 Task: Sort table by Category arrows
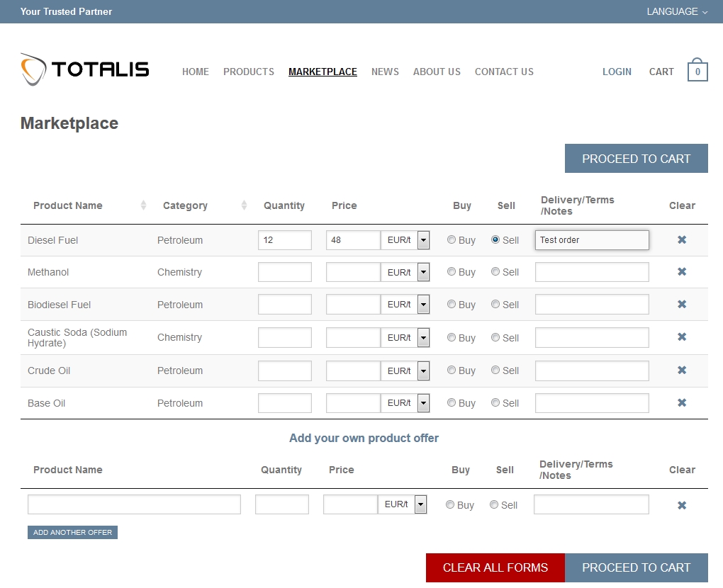(244, 205)
